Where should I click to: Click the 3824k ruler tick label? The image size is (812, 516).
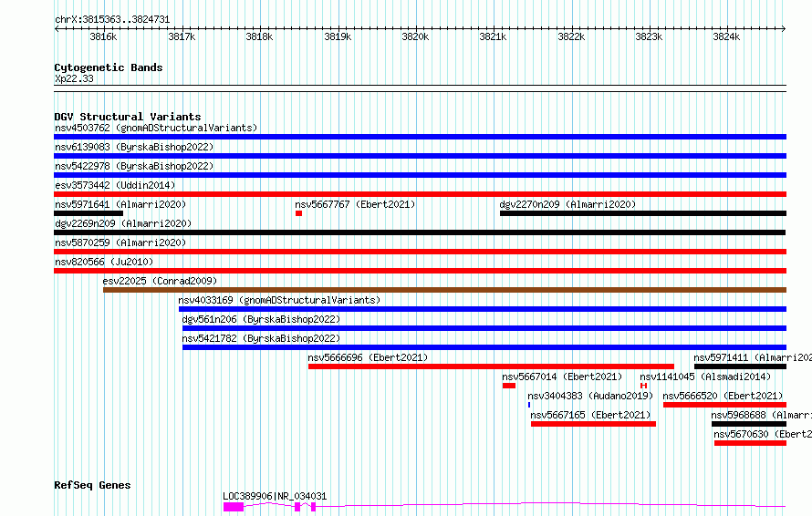click(x=726, y=36)
